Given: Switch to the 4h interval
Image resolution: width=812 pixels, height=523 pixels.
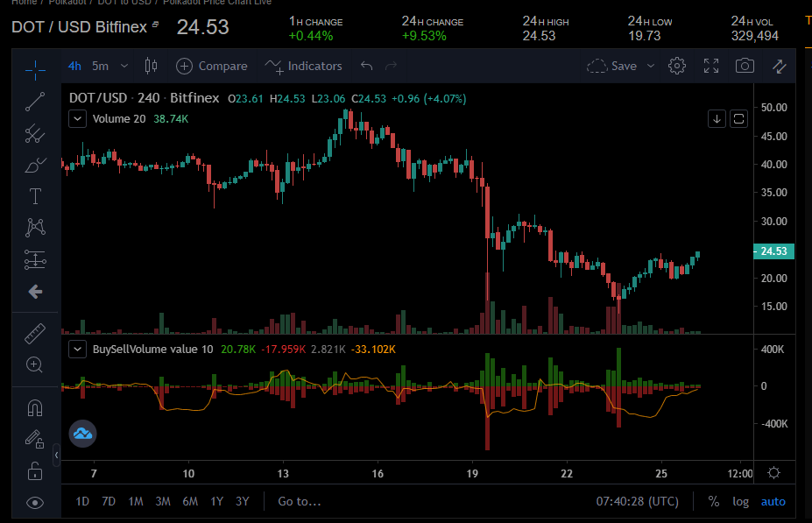Looking at the screenshot, I should (x=74, y=66).
